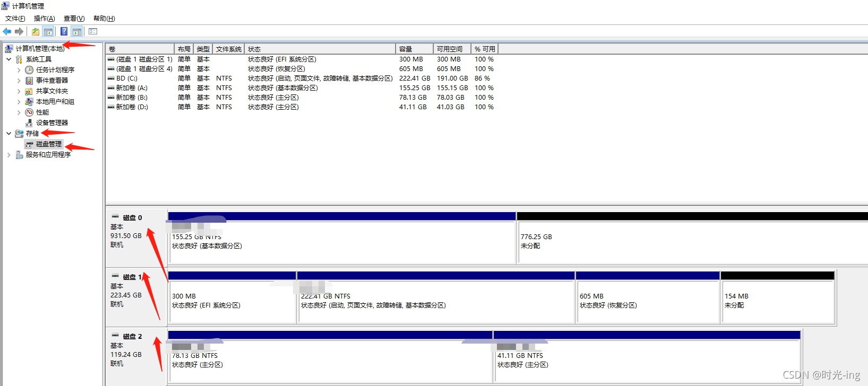Select the 776.25 GB 未分配 space
868x386 pixels.
(x=692, y=238)
